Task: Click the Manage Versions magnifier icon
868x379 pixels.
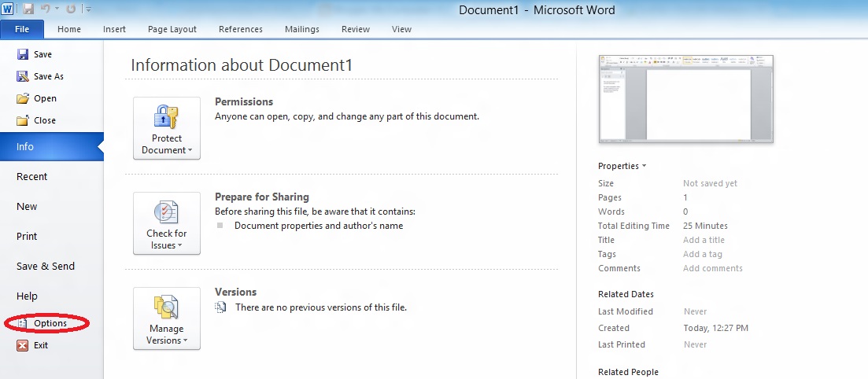Action: click(166, 307)
